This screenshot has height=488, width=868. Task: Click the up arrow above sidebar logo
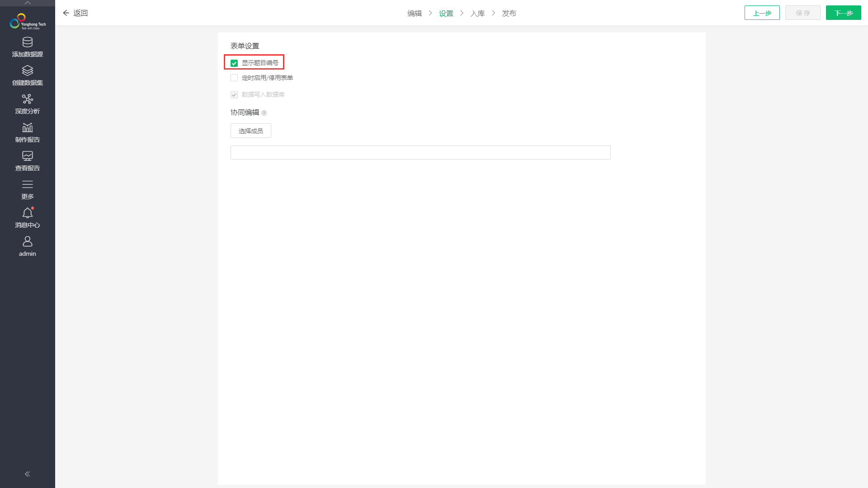28,3
